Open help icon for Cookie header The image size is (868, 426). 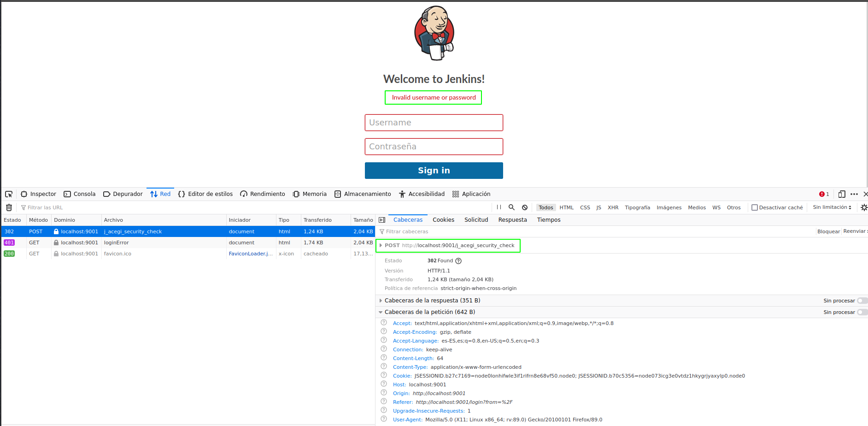[384, 375]
